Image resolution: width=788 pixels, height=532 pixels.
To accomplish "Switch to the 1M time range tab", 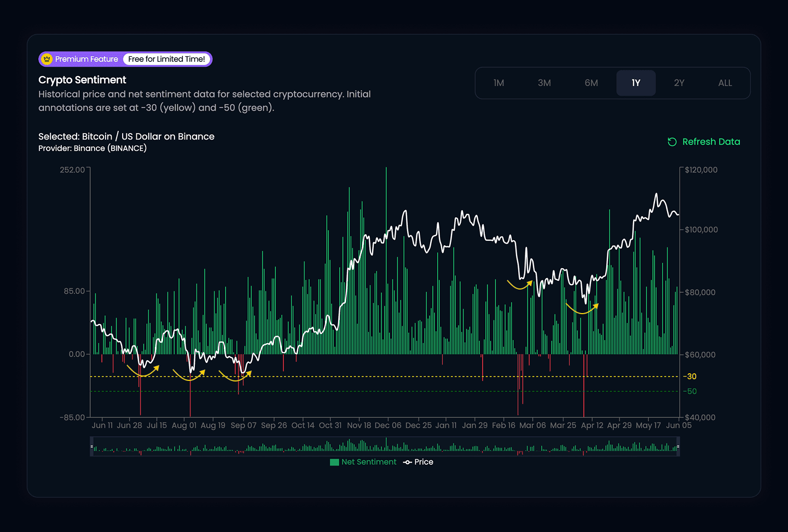I will click(499, 83).
